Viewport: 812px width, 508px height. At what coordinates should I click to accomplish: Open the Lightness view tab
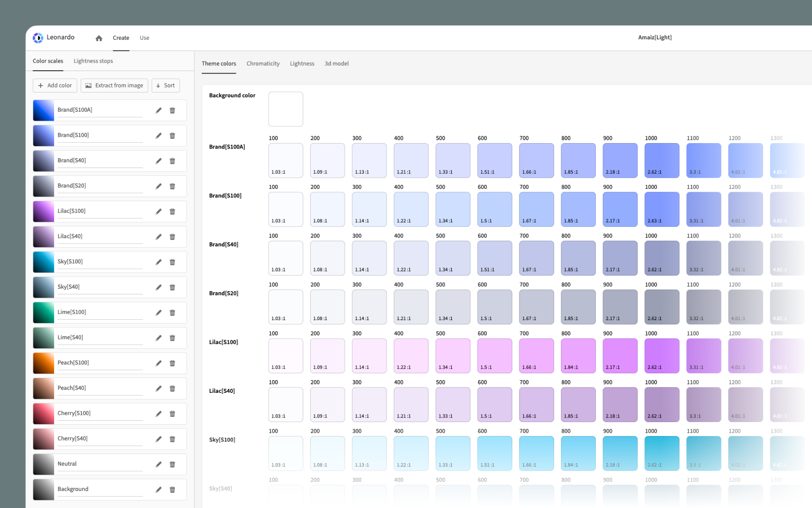pos(302,63)
